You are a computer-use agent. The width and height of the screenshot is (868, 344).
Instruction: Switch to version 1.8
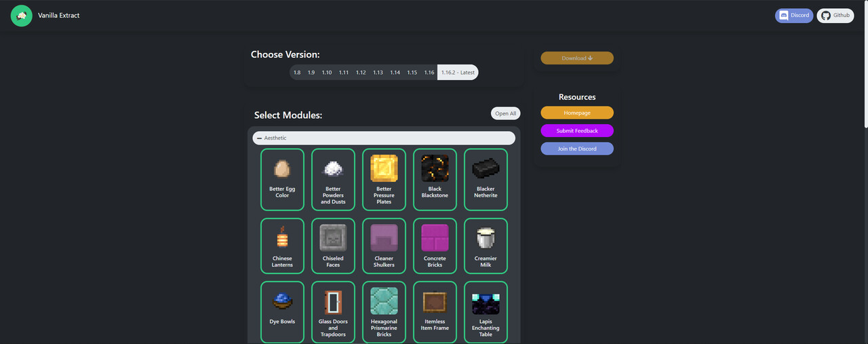(297, 73)
